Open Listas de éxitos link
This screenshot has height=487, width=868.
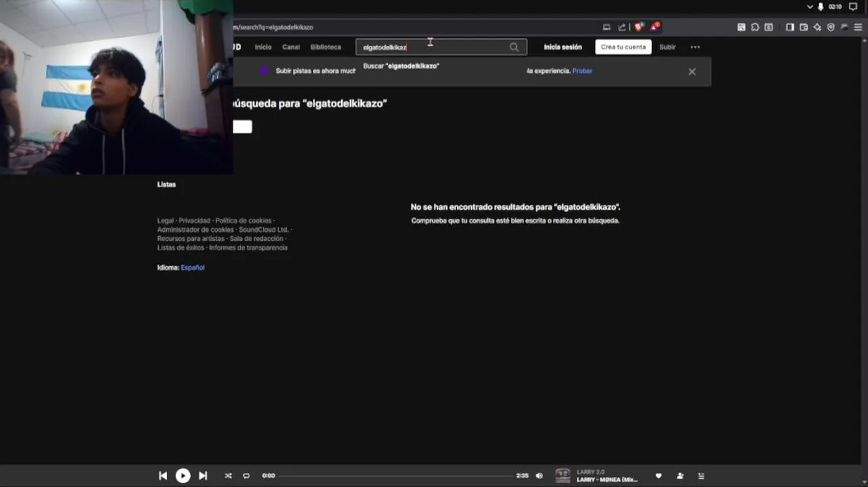pos(180,248)
